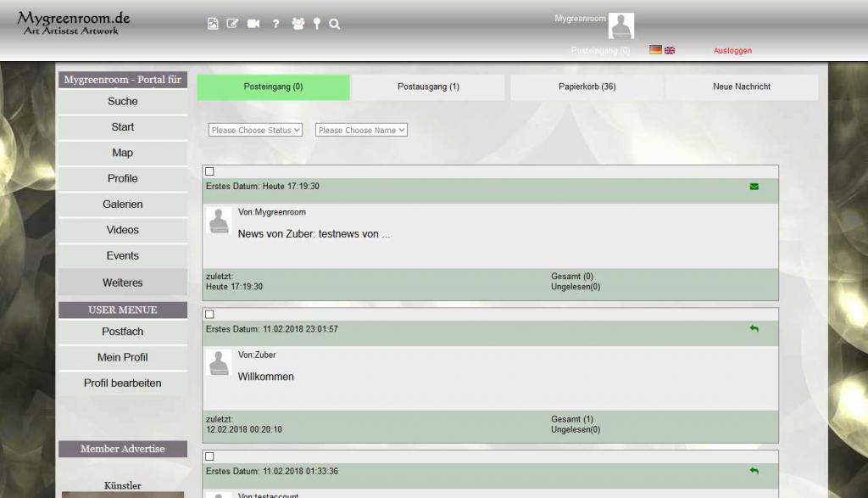The image size is (868, 498).
Task: Click the image upload icon in header
Action: [x=213, y=23]
